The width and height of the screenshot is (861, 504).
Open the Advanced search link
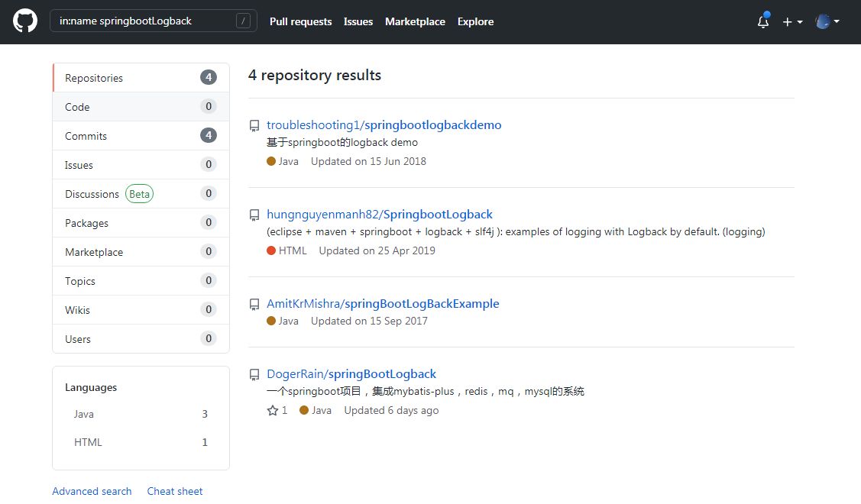click(x=92, y=491)
